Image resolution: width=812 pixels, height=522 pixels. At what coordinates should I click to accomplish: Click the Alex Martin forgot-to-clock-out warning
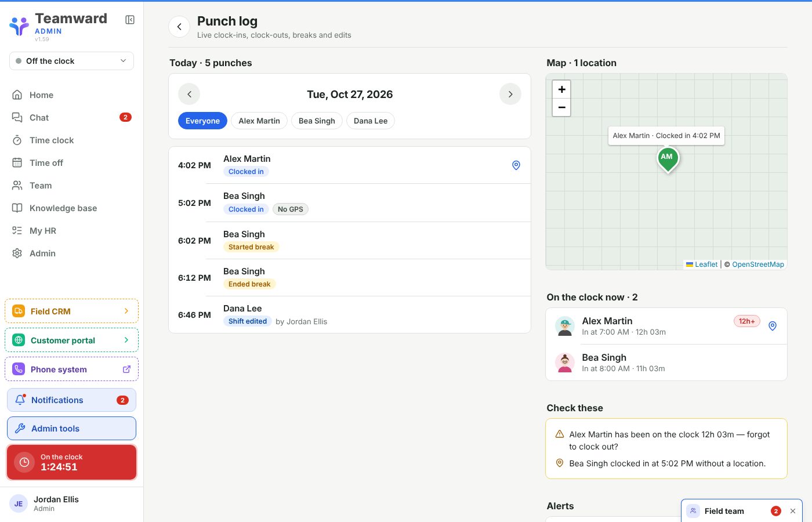tap(666, 440)
